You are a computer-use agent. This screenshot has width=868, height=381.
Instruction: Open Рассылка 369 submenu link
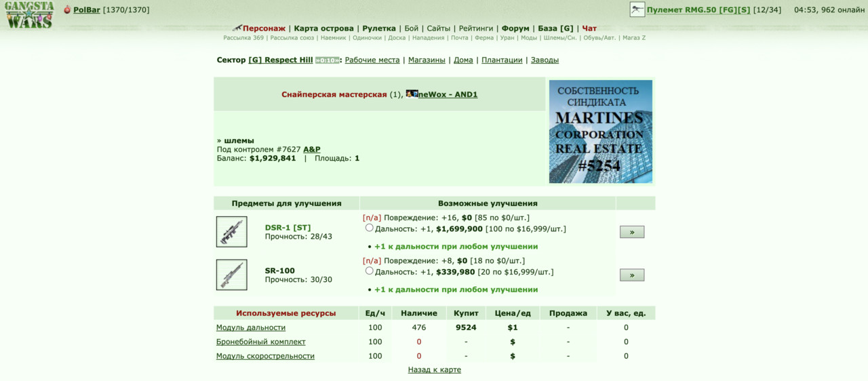tap(243, 38)
